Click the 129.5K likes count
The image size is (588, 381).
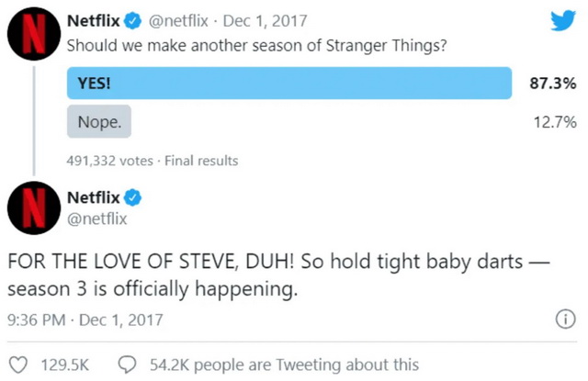(65, 364)
